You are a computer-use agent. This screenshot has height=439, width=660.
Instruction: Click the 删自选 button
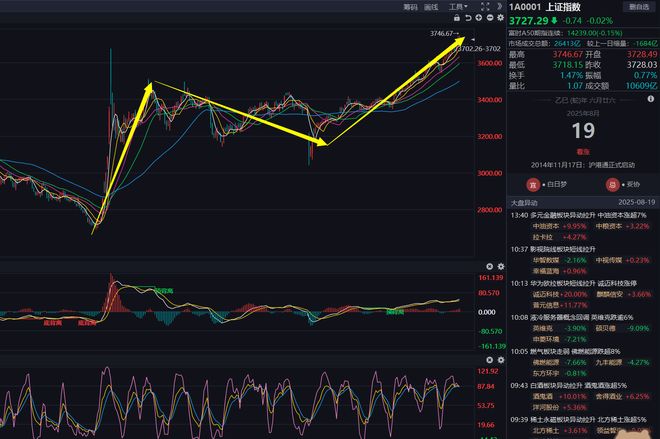click(637, 7)
